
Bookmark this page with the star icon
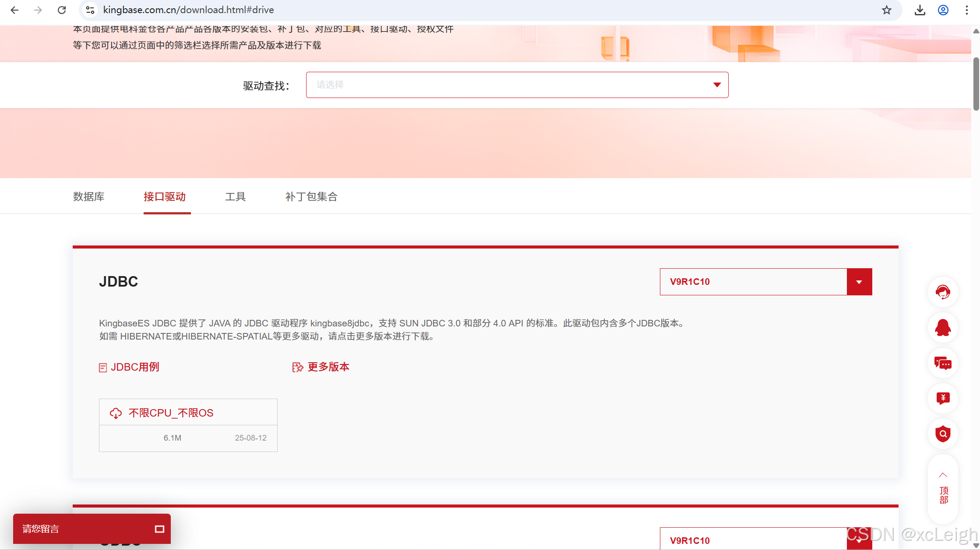pyautogui.click(x=886, y=10)
